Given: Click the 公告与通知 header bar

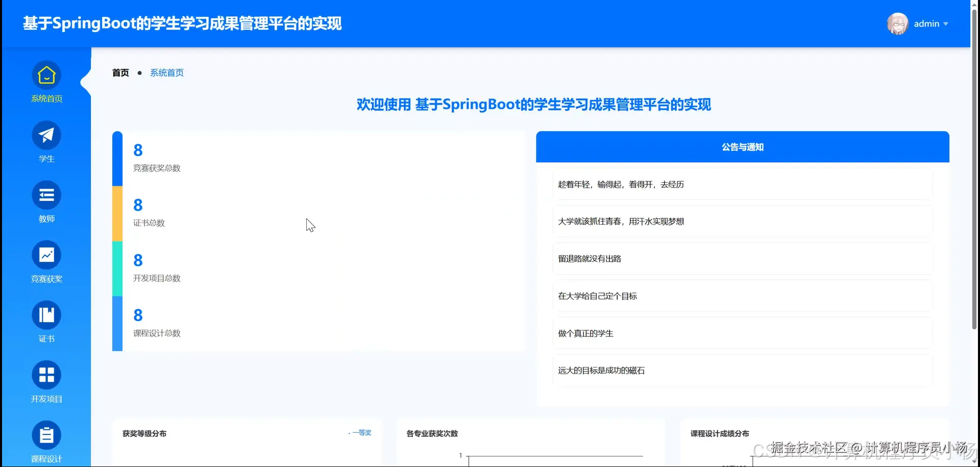Looking at the screenshot, I should pyautogui.click(x=742, y=146).
